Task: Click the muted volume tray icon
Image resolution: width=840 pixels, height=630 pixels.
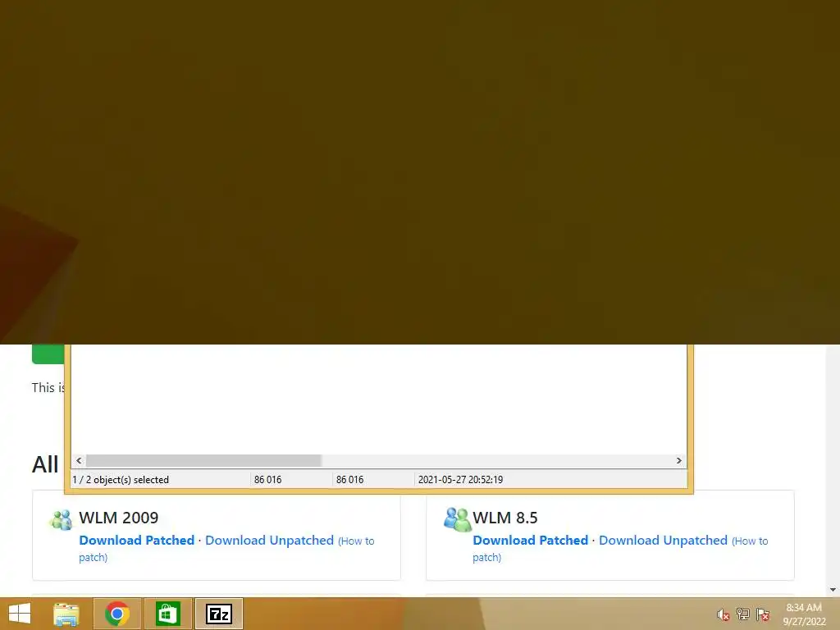Action: pos(724,614)
